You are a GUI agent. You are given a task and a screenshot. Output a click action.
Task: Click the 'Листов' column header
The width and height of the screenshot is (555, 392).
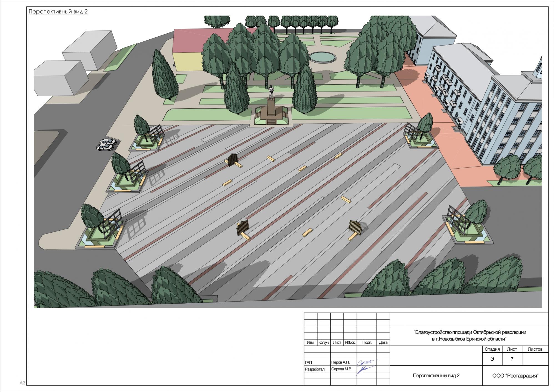535,349
